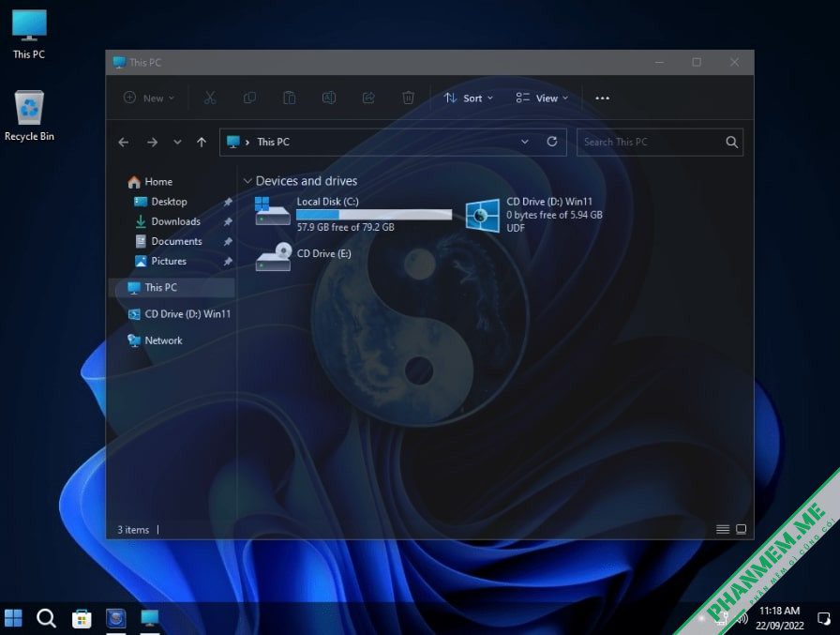
Task: Open the Windows Start menu
Action: coord(13,618)
